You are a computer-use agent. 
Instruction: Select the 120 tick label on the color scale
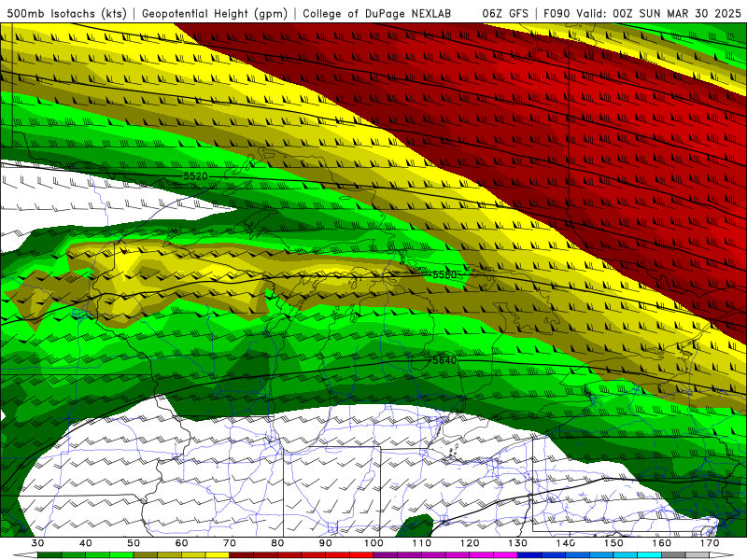tap(470, 543)
